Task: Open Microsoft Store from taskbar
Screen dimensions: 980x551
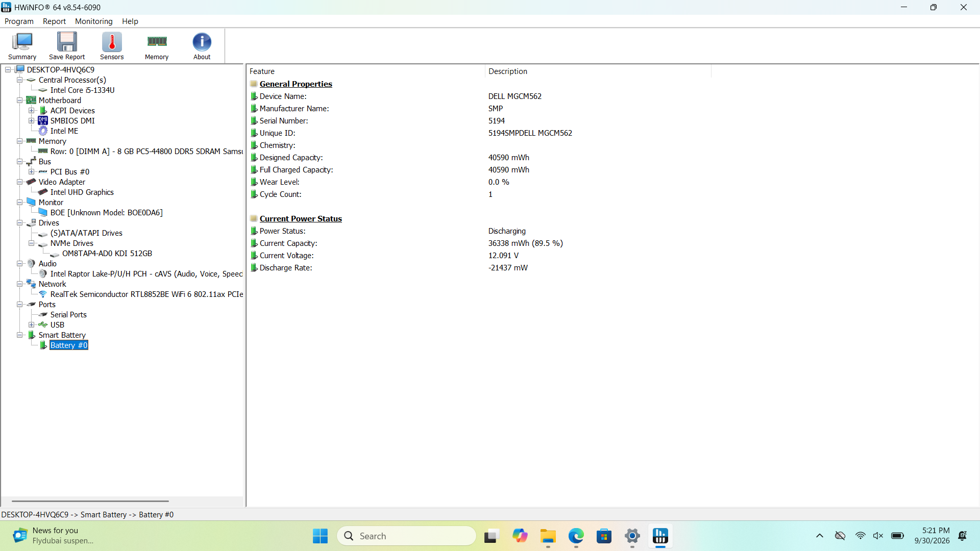Action: click(604, 536)
